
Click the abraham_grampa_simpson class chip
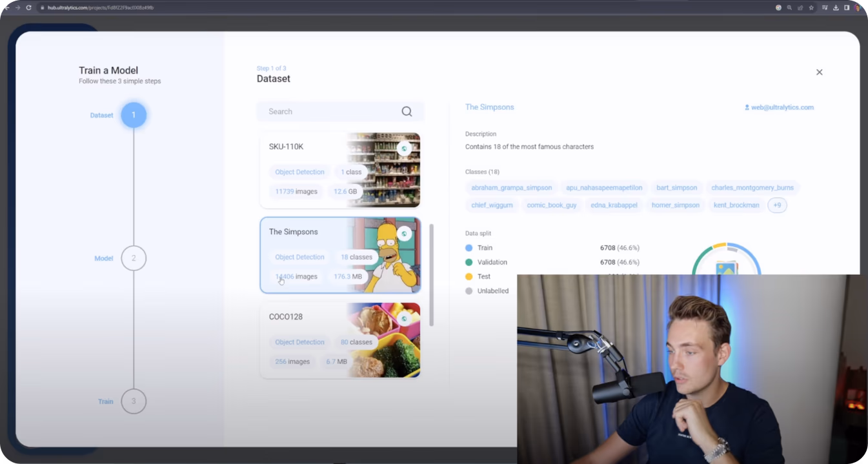(512, 188)
